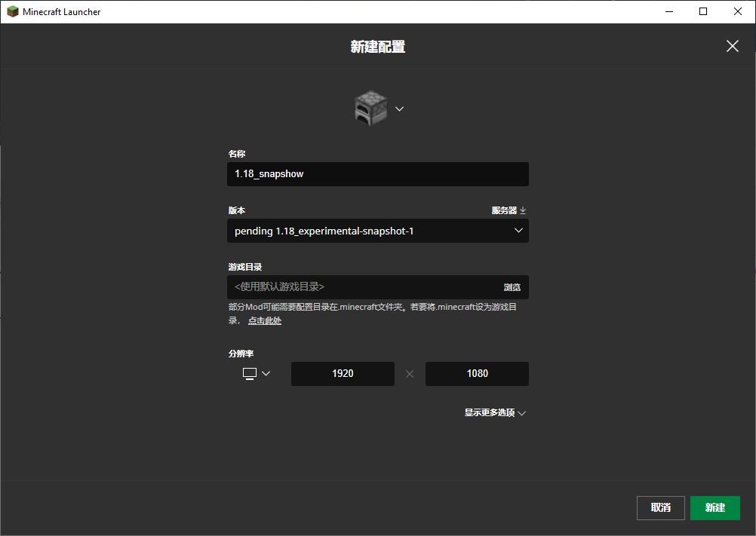
Task: Open the 版本 version dropdown
Action: pyautogui.click(x=377, y=231)
